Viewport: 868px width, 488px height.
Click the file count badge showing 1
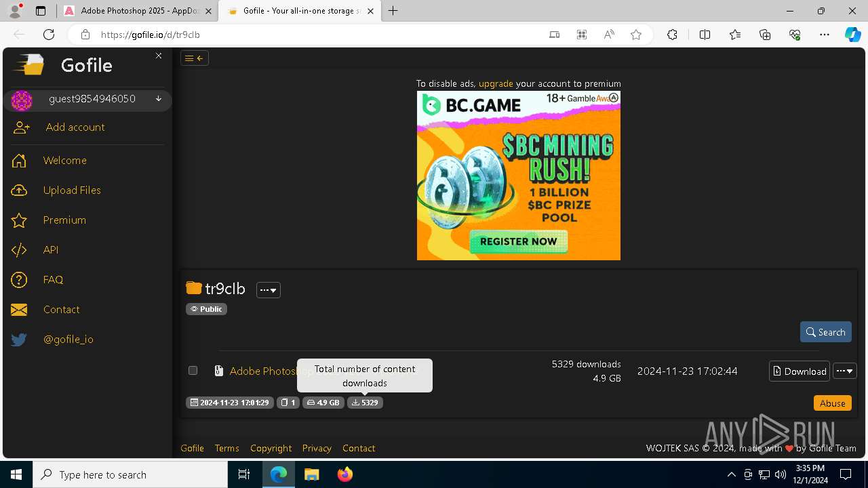tap(288, 403)
